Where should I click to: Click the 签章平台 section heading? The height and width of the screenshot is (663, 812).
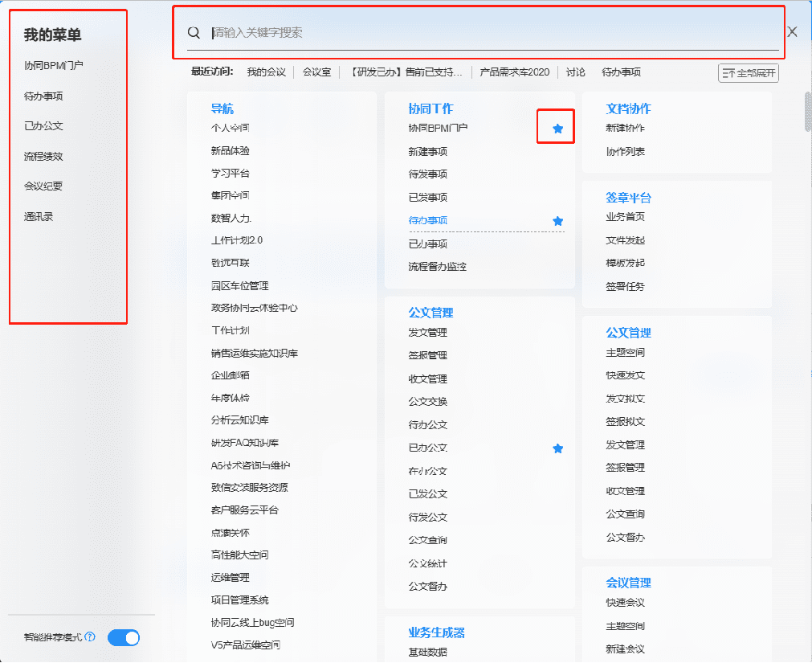[629, 198]
